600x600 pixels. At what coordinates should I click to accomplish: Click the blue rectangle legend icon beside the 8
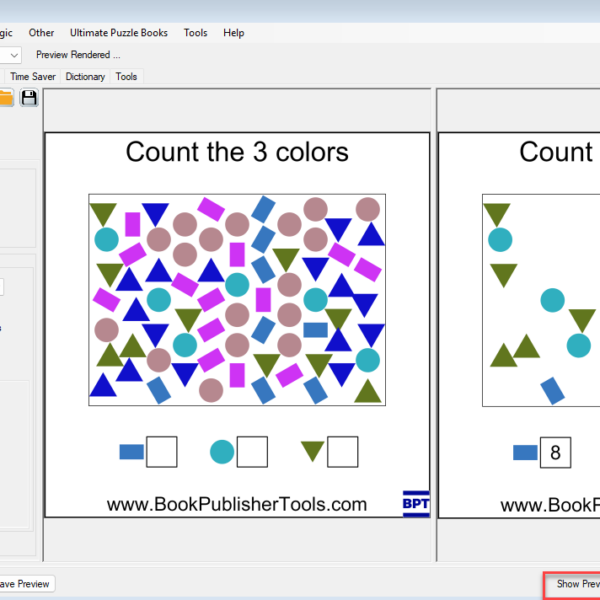525,452
